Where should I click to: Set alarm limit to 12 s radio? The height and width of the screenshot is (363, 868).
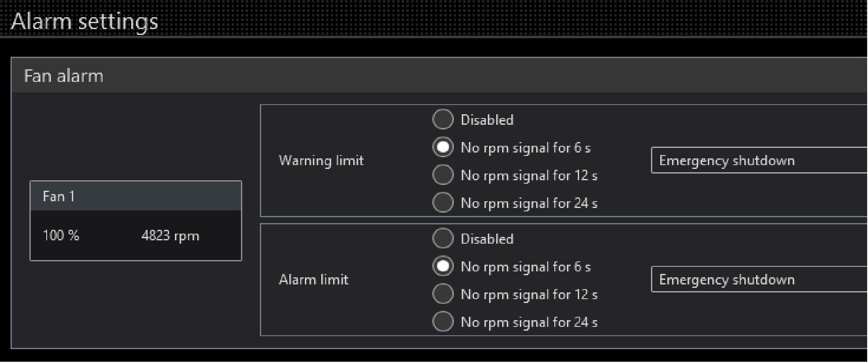tap(443, 294)
